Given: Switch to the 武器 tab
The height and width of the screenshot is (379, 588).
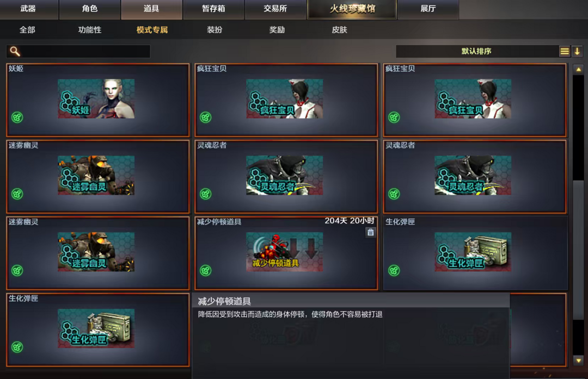Looking at the screenshot, I should 28,9.
